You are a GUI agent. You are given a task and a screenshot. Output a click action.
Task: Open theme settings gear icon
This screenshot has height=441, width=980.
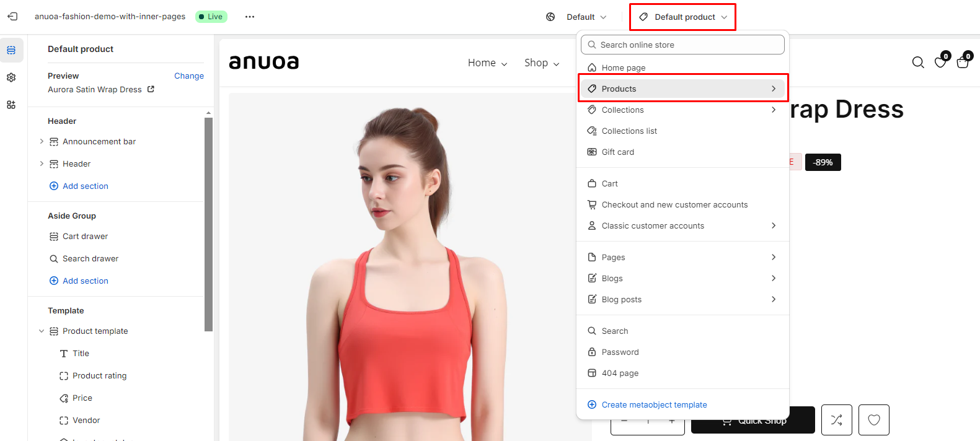tap(11, 77)
